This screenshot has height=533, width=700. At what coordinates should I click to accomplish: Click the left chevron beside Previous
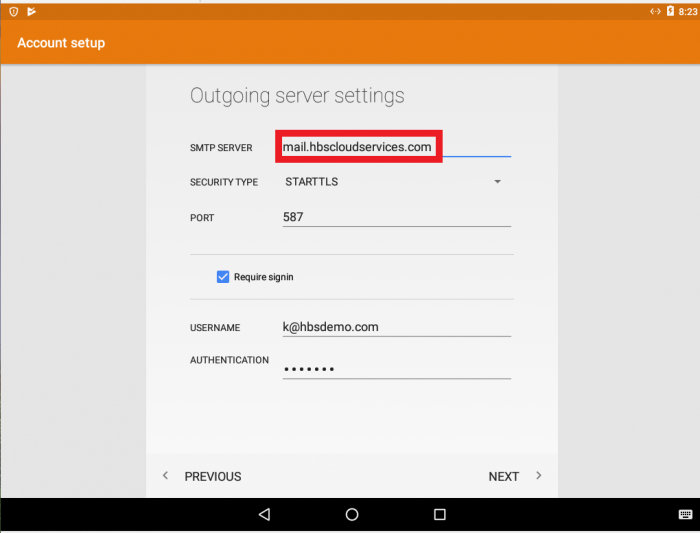pos(165,475)
